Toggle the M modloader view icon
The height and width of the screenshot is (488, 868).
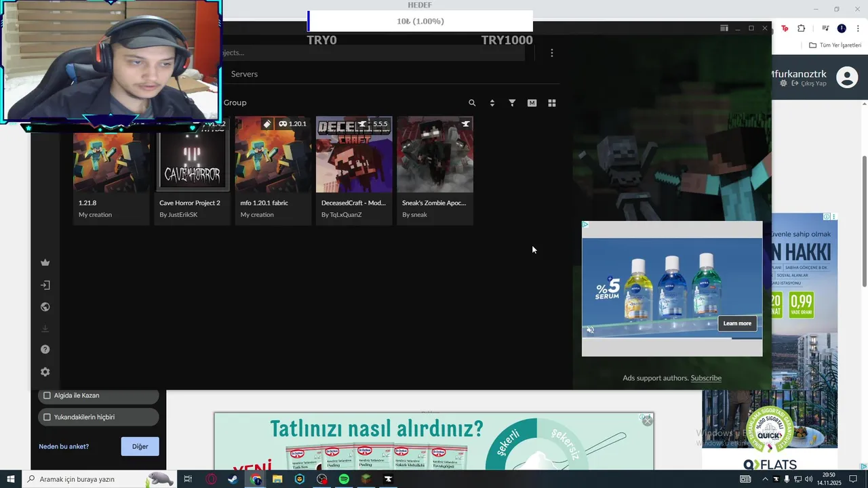pyautogui.click(x=532, y=103)
